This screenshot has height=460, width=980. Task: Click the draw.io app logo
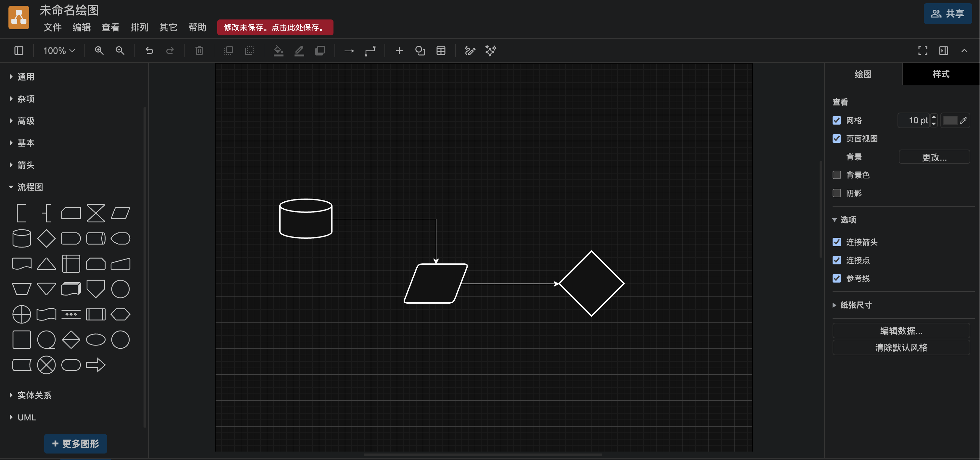tap(19, 18)
